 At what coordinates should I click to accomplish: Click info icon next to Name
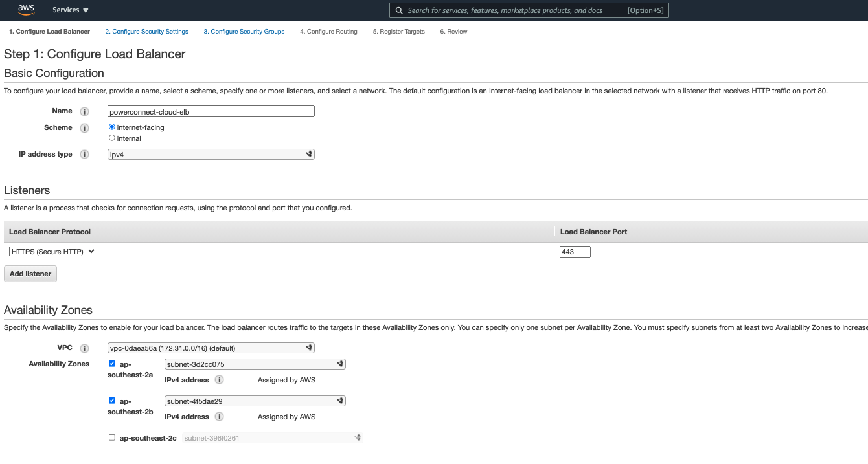tap(84, 111)
